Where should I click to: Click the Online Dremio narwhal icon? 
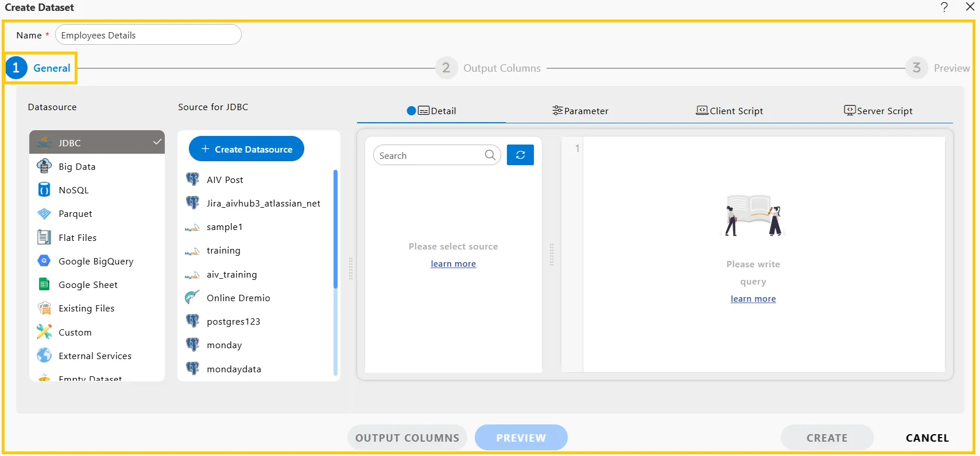click(192, 298)
